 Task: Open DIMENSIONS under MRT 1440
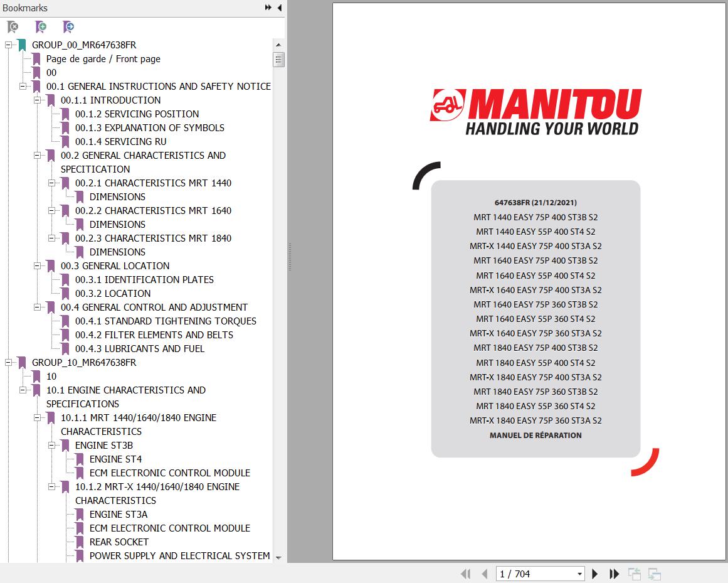tap(117, 197)
